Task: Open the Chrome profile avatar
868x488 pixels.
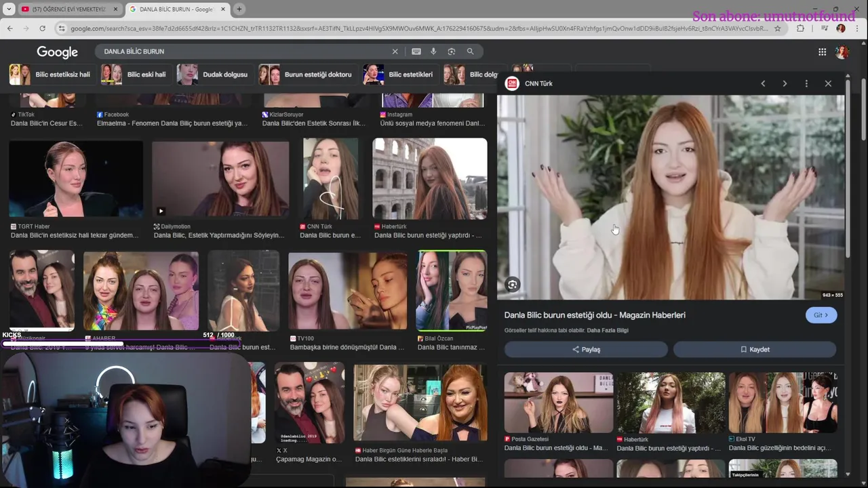Action: coord(841,28)
